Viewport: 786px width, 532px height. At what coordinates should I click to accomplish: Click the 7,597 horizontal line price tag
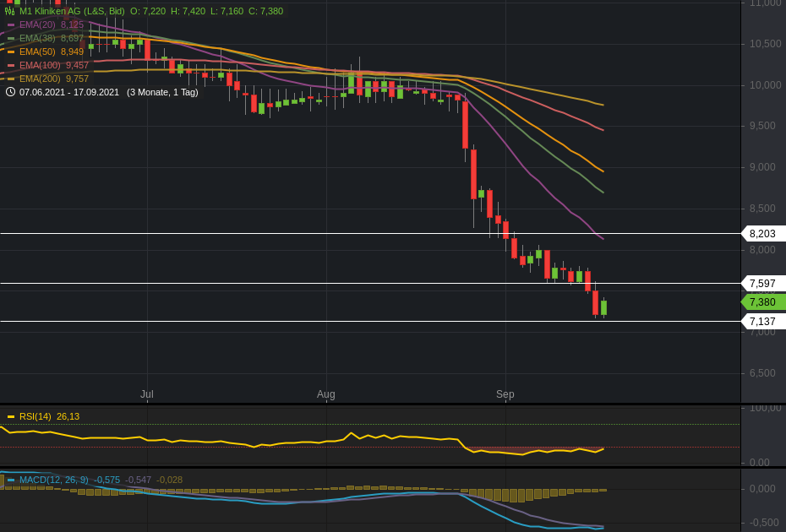point(762,284)
